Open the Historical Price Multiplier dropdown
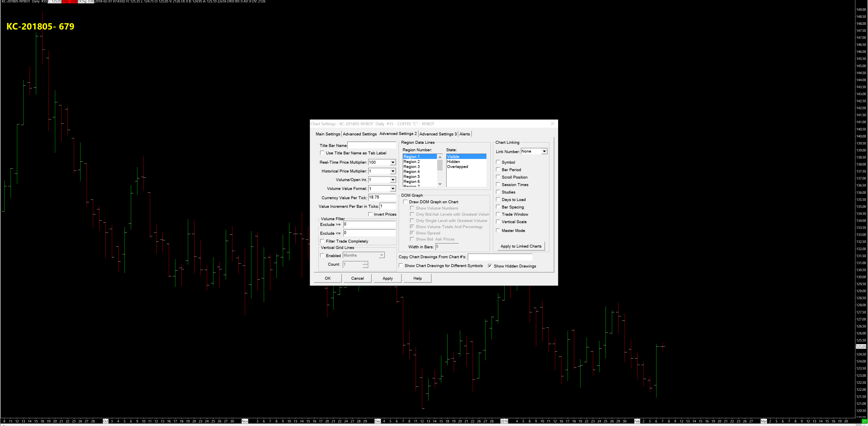 tap(393, 171)
